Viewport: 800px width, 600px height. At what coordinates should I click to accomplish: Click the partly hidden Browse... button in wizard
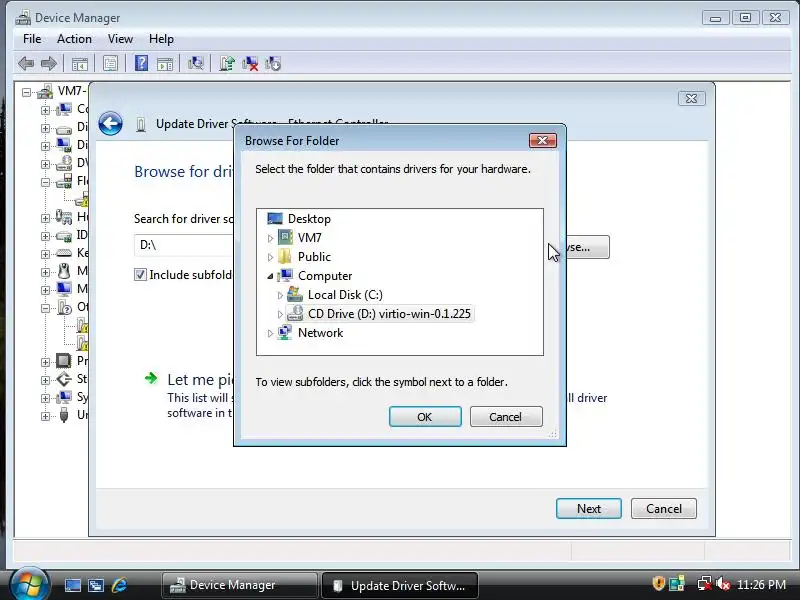587,247
